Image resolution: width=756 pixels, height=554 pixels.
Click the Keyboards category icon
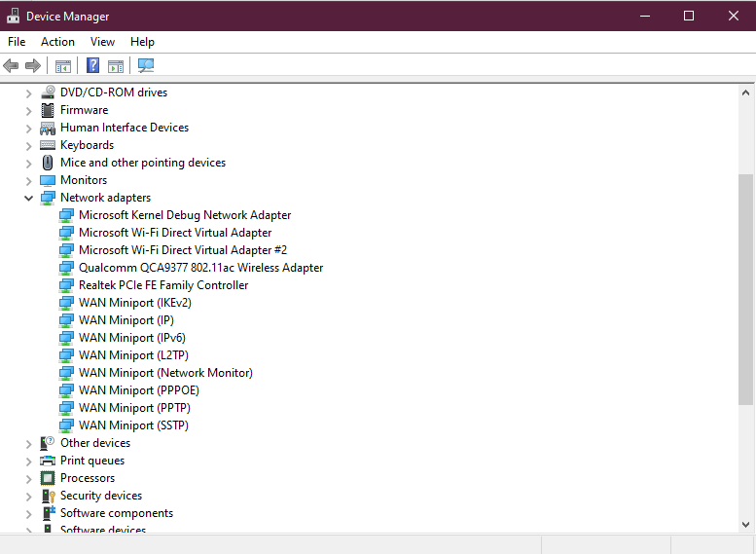tap(48, 145)
